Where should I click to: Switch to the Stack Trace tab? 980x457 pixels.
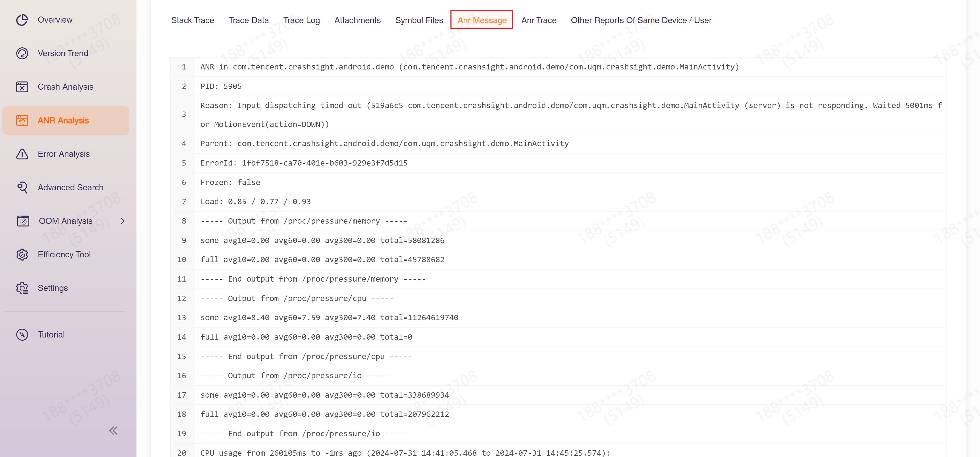pos(193,20)
